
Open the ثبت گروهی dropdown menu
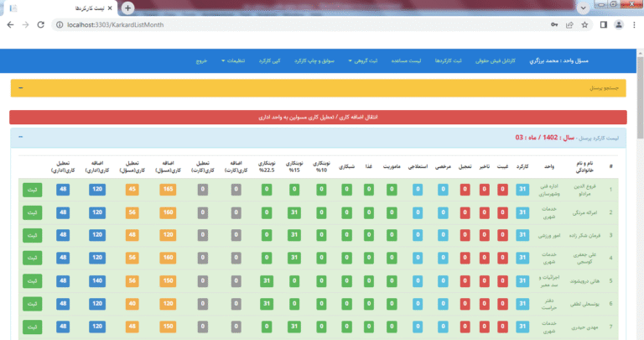tap(362, 61)
